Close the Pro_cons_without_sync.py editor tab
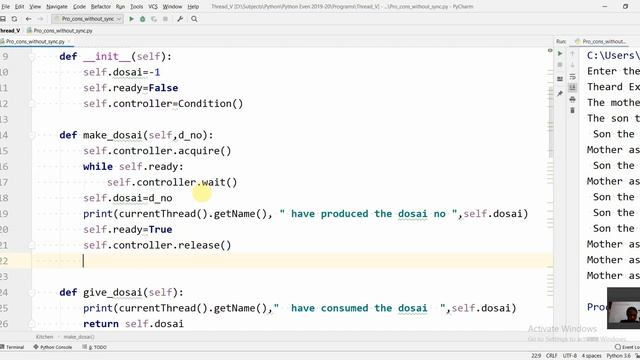The image size is (640, 360). click(x=69, y=41)
